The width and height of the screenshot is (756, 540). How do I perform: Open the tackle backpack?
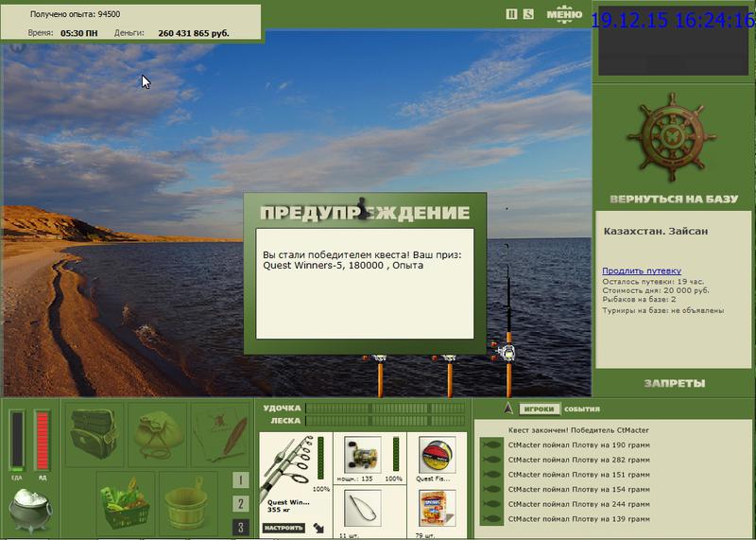pyautogui.click(x=94, y=433)
